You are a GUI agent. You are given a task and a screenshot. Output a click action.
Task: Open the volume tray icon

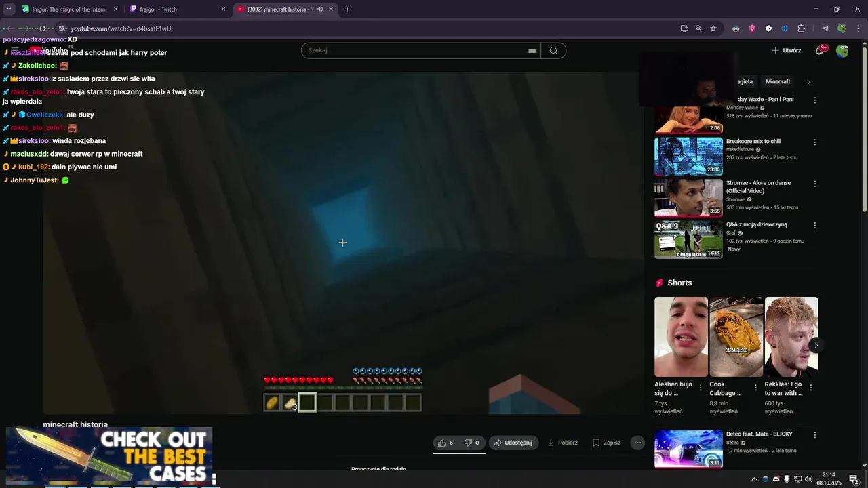pos(808,479)
